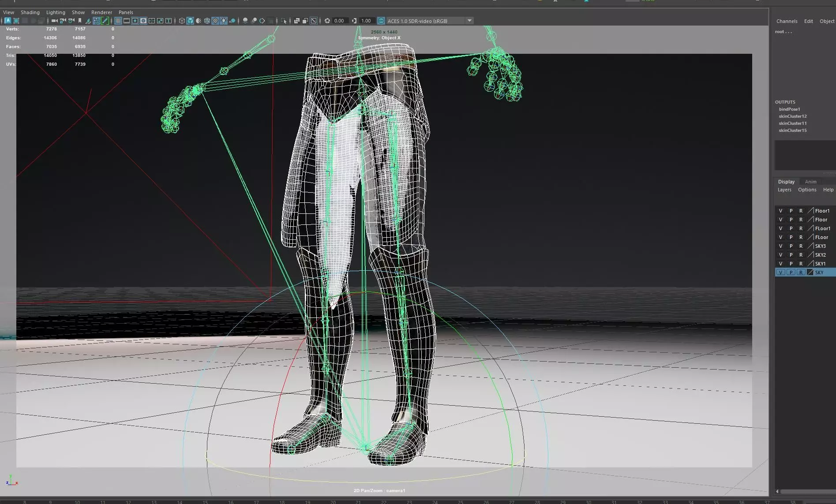The height and width of the screenshot is (504, 836).
Task: Toggle reference R of Floor1 layer
Action: 801,211
